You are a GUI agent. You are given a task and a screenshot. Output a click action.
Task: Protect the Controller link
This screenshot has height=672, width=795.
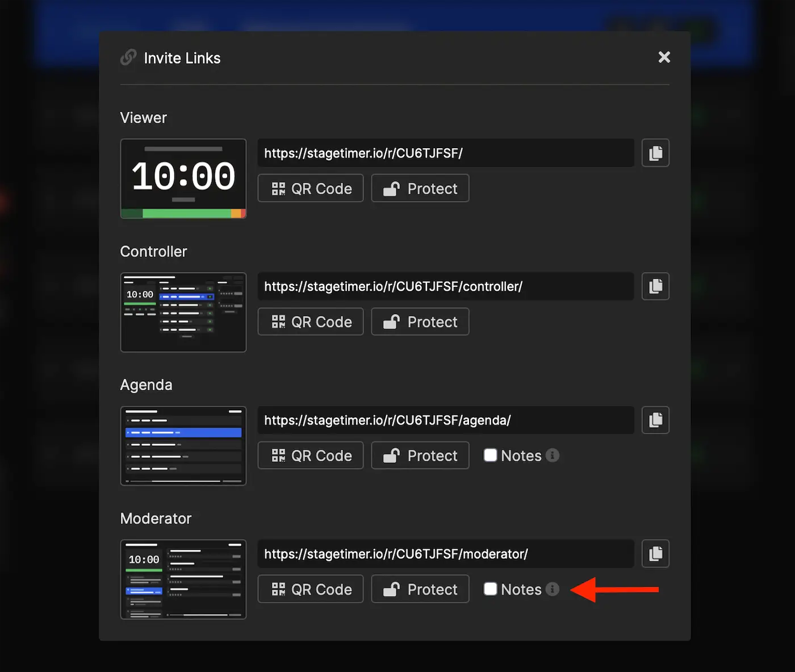tap(420, 322)
